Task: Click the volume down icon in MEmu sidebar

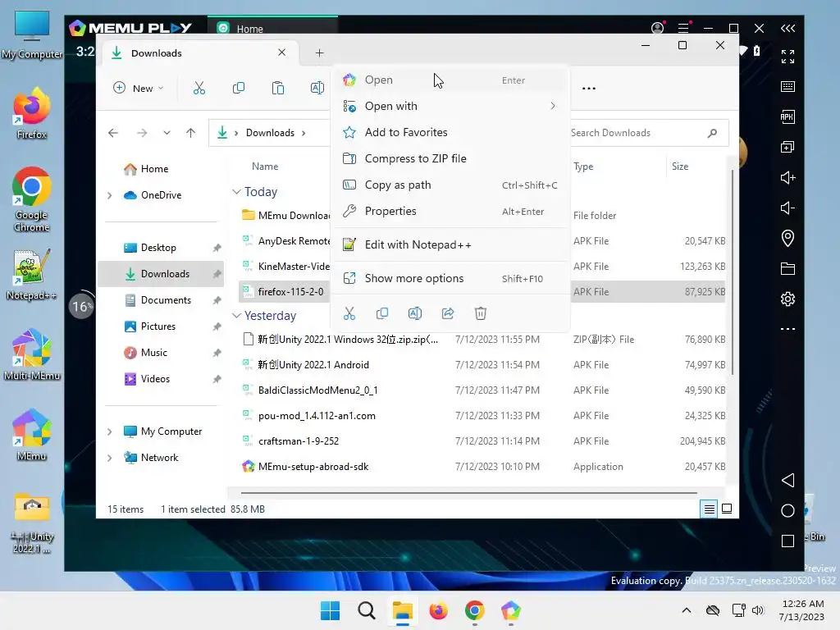Action: [x=787, y=208]
